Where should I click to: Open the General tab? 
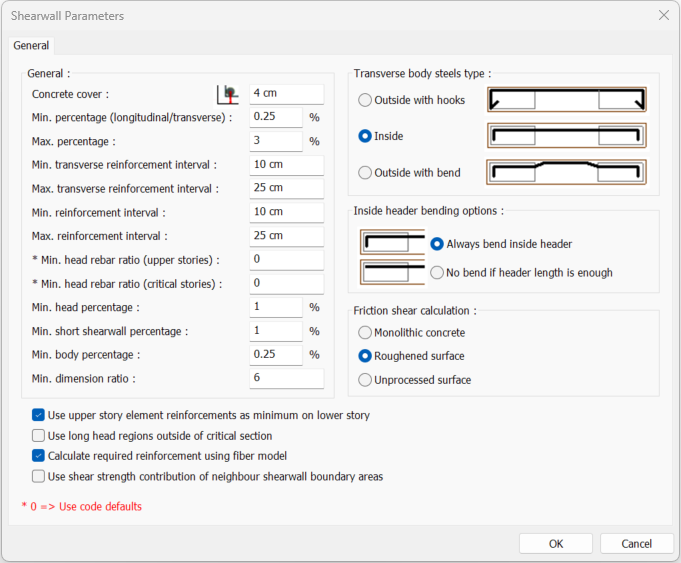pyautogui.click(x=31, y=45)
